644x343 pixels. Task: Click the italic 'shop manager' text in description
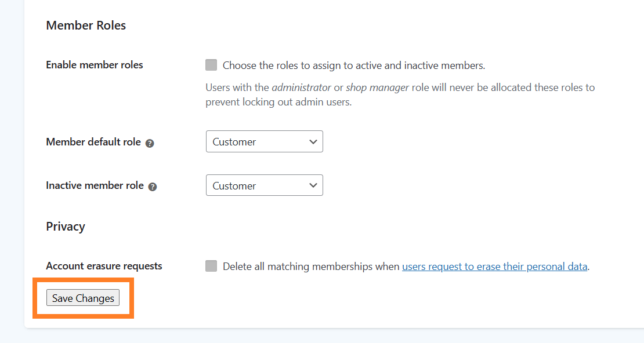coord(378,88)
